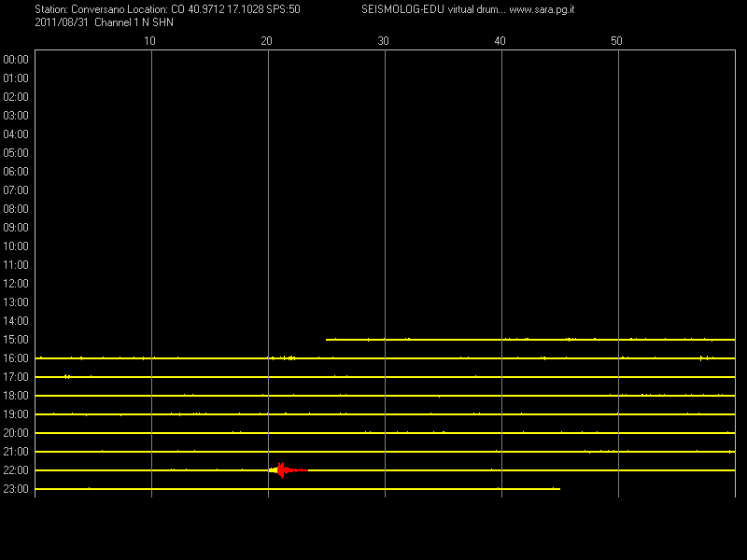Click the 08:00 hour label

coord(16,209)
